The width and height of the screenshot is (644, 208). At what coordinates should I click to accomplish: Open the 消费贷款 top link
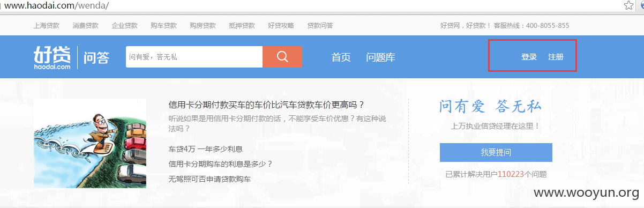[86, 25]
